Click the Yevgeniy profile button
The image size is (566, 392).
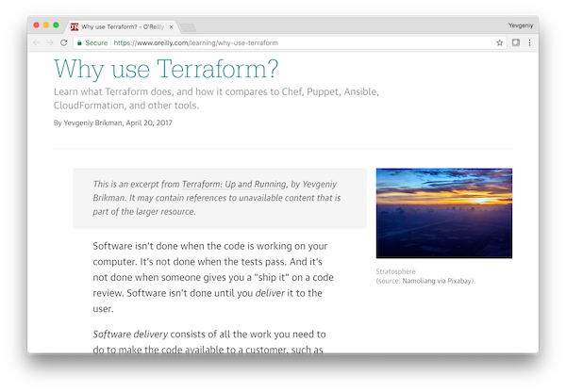[521, 25]
